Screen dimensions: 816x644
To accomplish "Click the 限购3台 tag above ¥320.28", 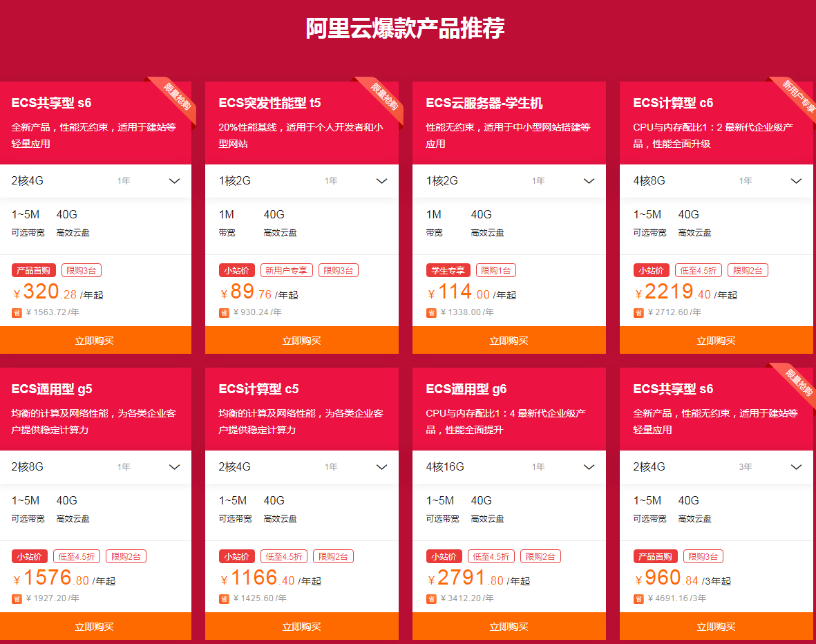I will (x=81, y=271).
